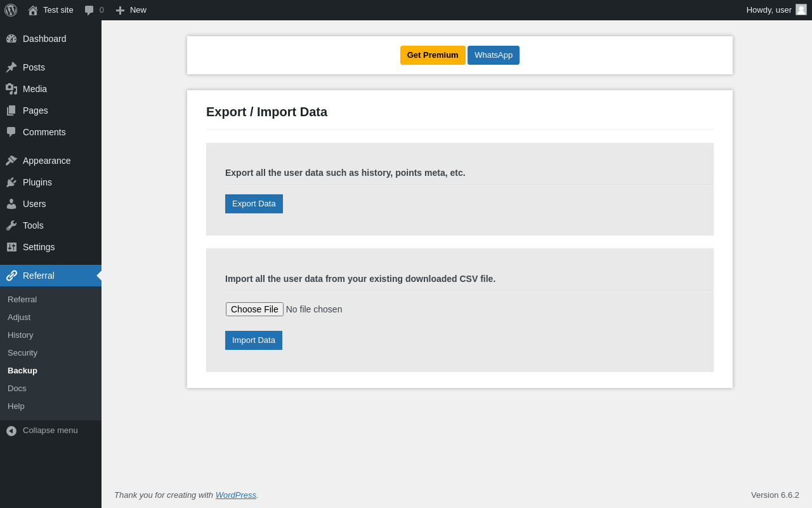Select the Adjust submenu item

click(x=19, y=317)
